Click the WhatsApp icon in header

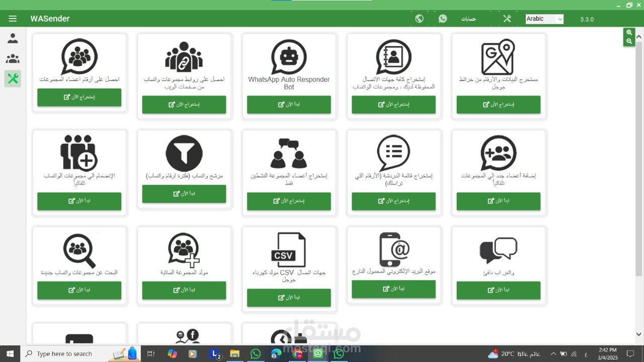pyautogui.click(x=443, y=19)
